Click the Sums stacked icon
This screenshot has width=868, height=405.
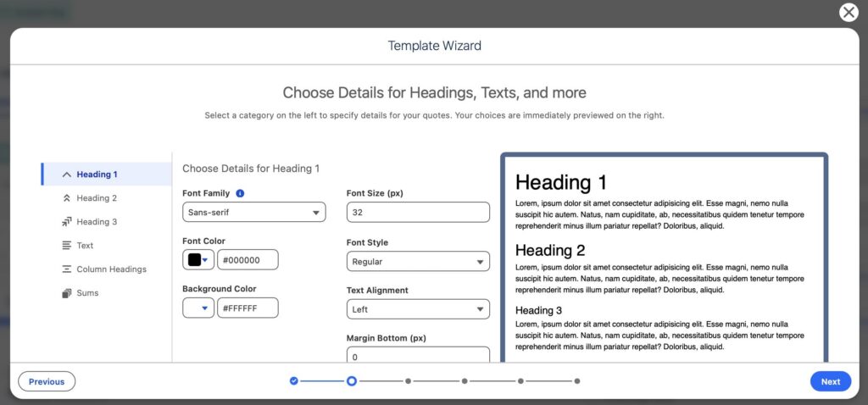click(x=67, y=293)
